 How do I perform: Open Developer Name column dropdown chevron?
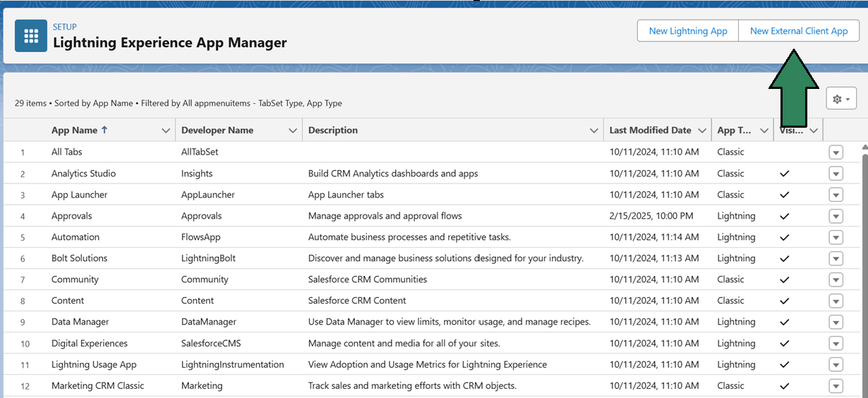point(293,131)
